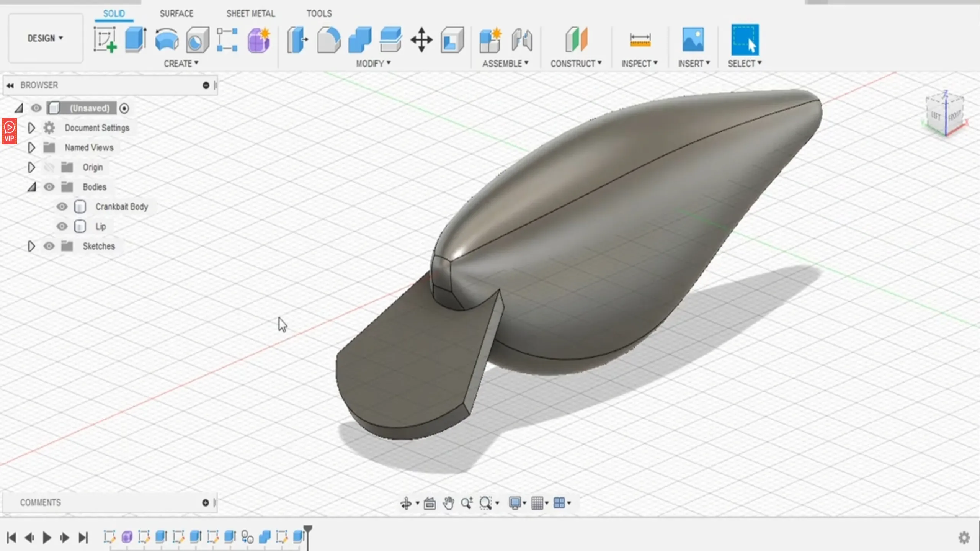Image resolution: width=980 pixels, height=551 pixels.
Task: Open the SHEET METAL tab
Action: [x=250, y=14]
